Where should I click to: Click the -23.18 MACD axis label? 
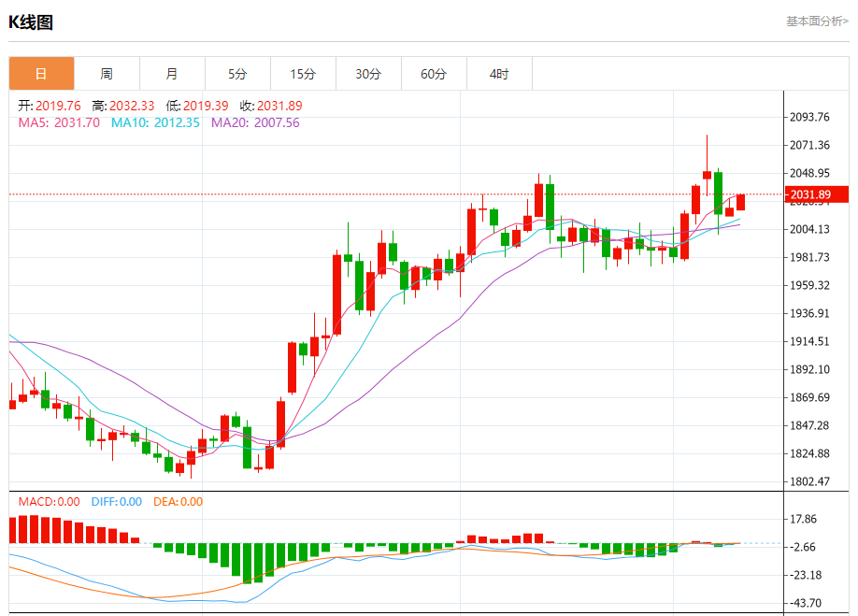pyautogui.click(x=804, y=575)
